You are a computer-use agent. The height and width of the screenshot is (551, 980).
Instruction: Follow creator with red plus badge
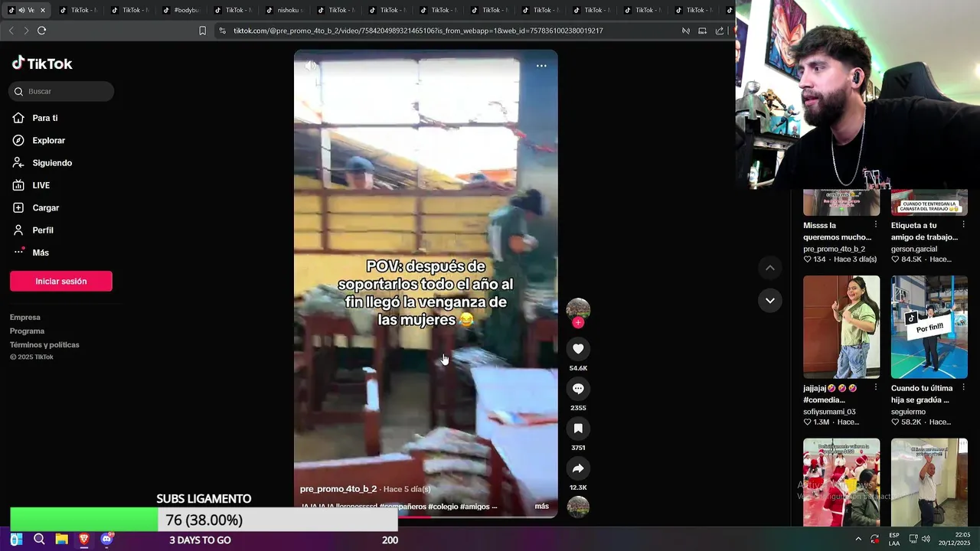(x=578, y=323)
